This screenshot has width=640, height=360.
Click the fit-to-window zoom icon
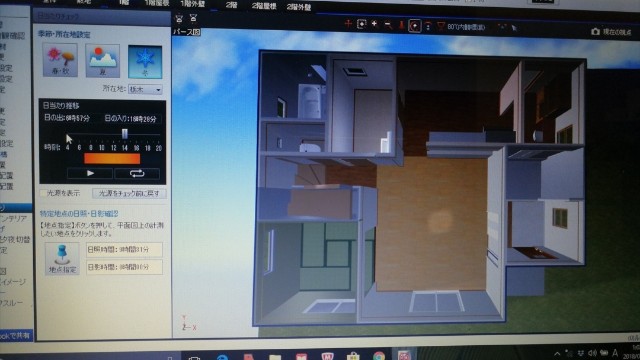[361, 24]
